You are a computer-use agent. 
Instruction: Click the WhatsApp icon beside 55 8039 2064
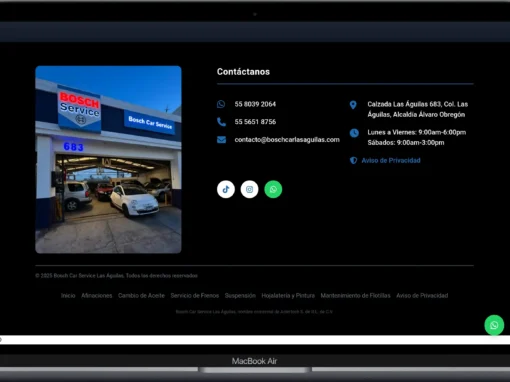[x=221, y=104]
